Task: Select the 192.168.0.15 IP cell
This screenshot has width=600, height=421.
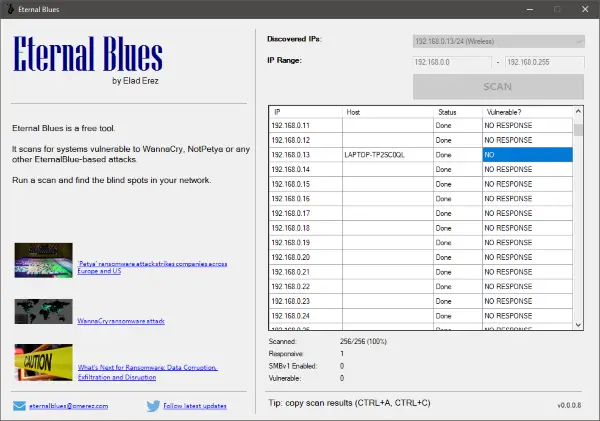Action: click(306, 184)
